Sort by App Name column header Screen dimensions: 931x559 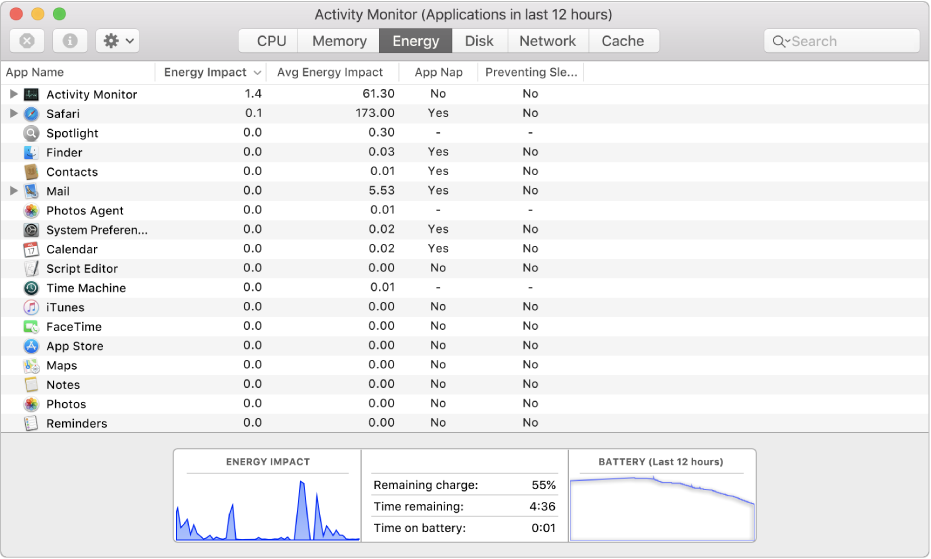78,72
